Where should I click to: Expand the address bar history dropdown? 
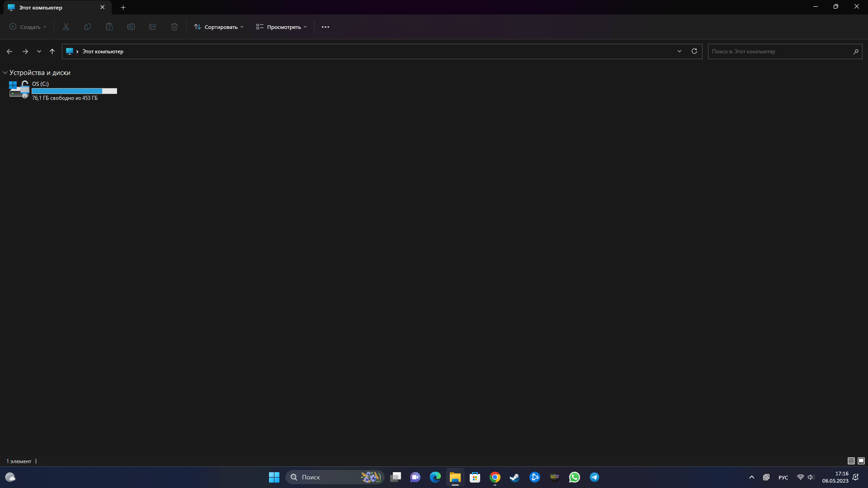(x=679, y=51)
